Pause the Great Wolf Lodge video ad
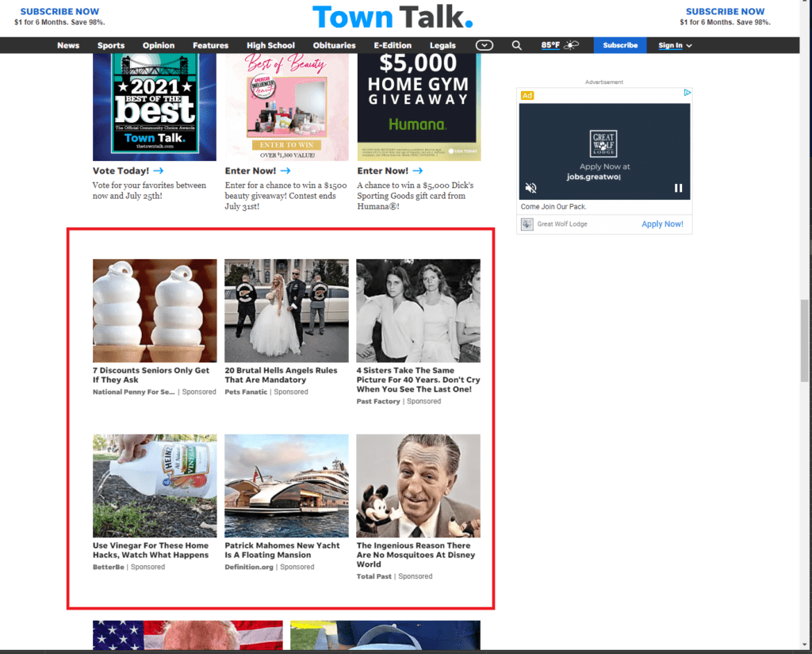Viewport: 812px width, 654px height. click(679, 188)
